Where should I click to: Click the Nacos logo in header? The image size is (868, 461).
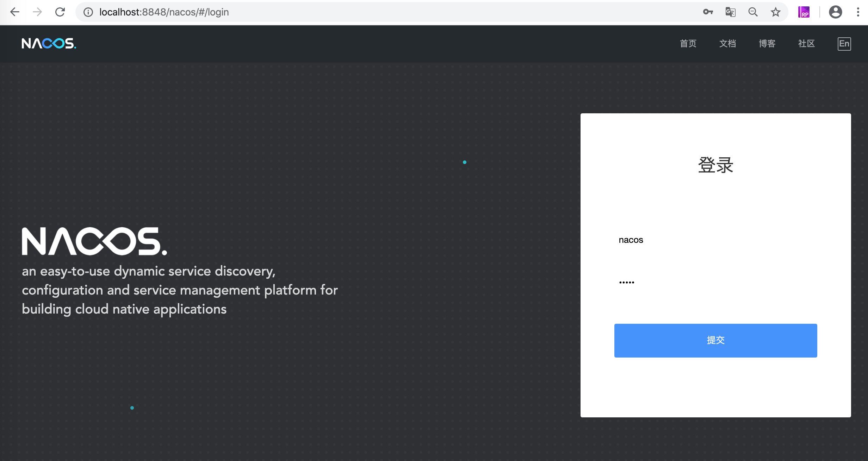click(x=49, y=43)
